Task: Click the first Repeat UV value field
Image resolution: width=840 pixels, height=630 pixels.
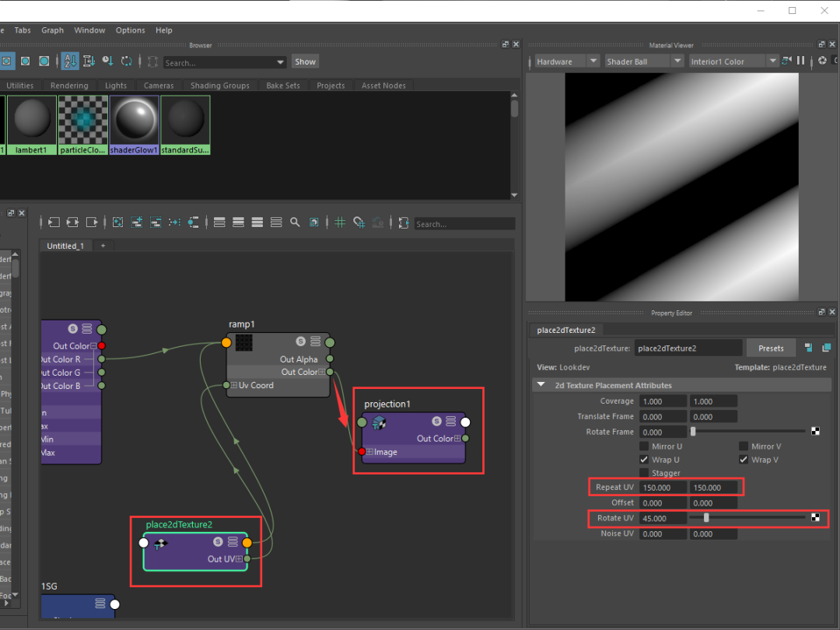Action: (663, 488)
